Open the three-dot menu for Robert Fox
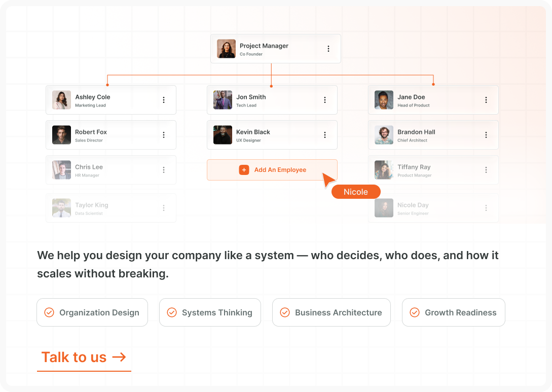Screen dimensions: 552x392 (164, 135)
